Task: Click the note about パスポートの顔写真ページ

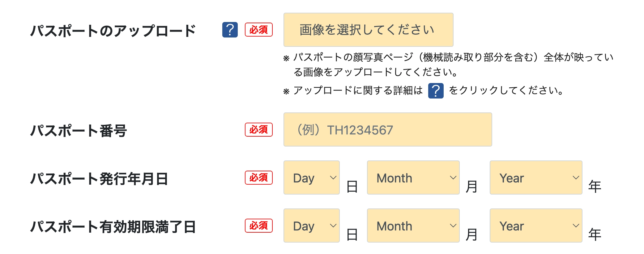Action: 448,64
